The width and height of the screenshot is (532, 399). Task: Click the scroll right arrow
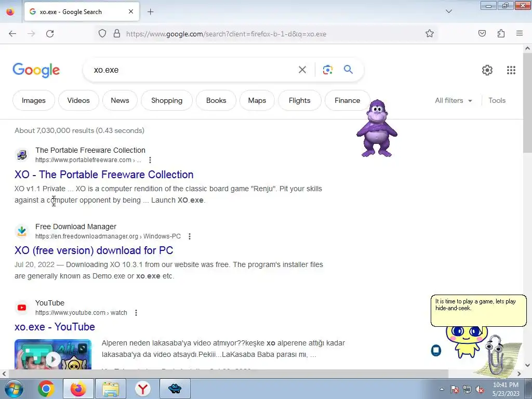(x=519, y=374)
